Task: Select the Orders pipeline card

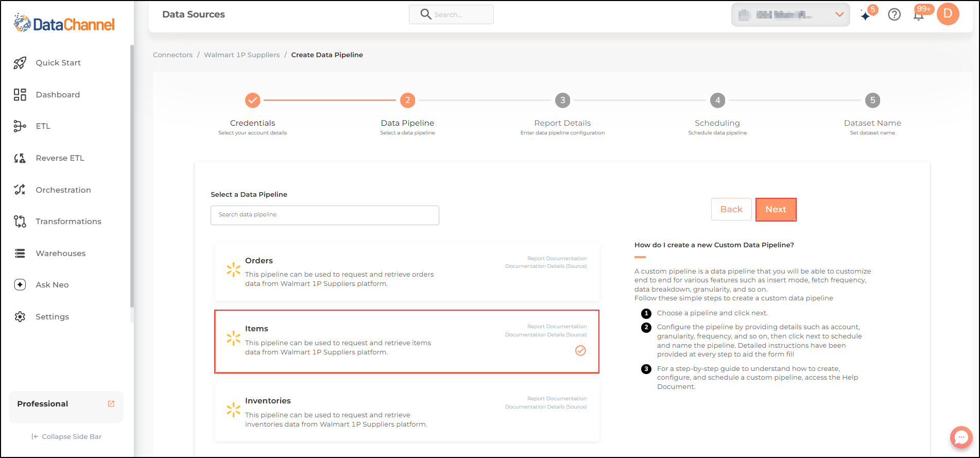Action: (x=407, y=272)
